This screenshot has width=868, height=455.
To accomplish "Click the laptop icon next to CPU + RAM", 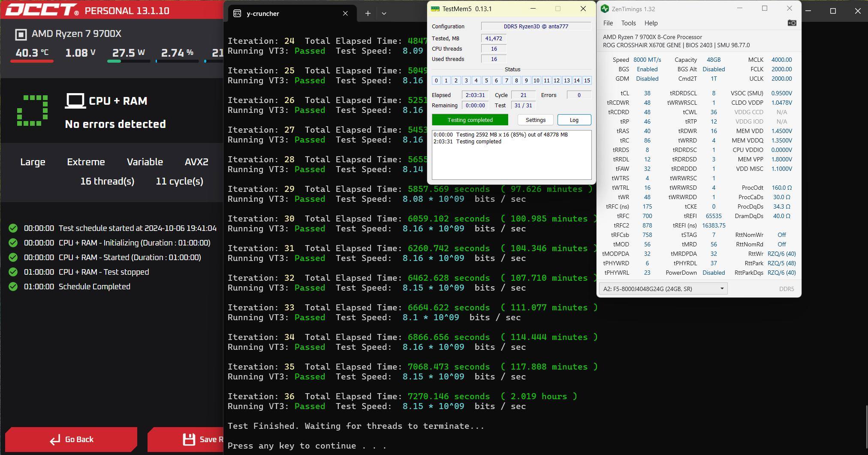I will [75, 101].
